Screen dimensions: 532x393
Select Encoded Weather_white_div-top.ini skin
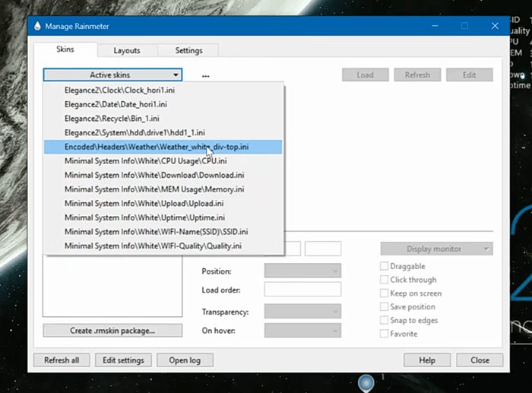(163, 147)
